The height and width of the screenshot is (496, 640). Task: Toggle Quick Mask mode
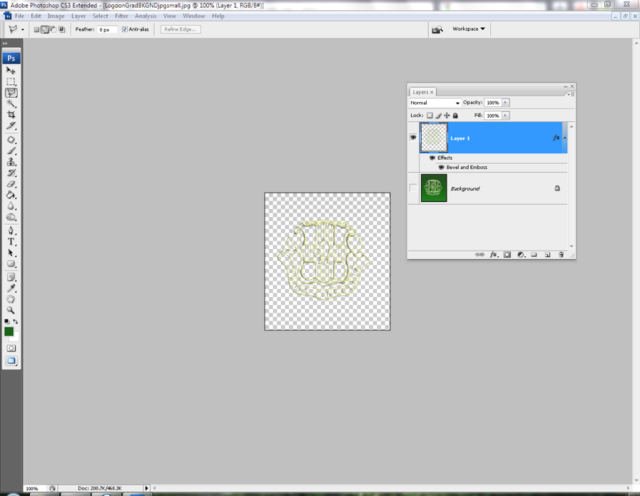point(11,348)
